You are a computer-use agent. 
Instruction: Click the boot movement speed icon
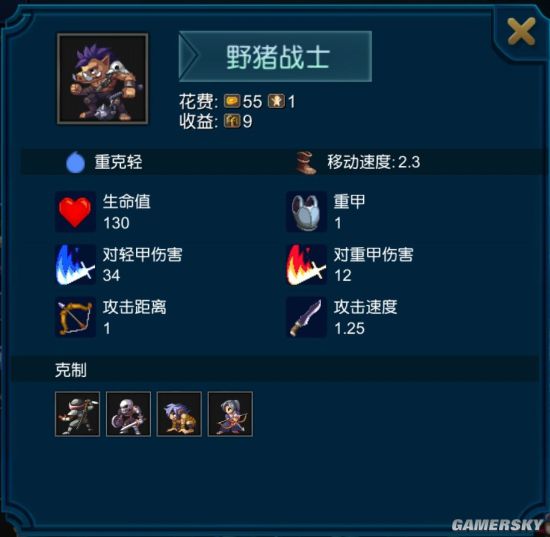tap(306, 163)
